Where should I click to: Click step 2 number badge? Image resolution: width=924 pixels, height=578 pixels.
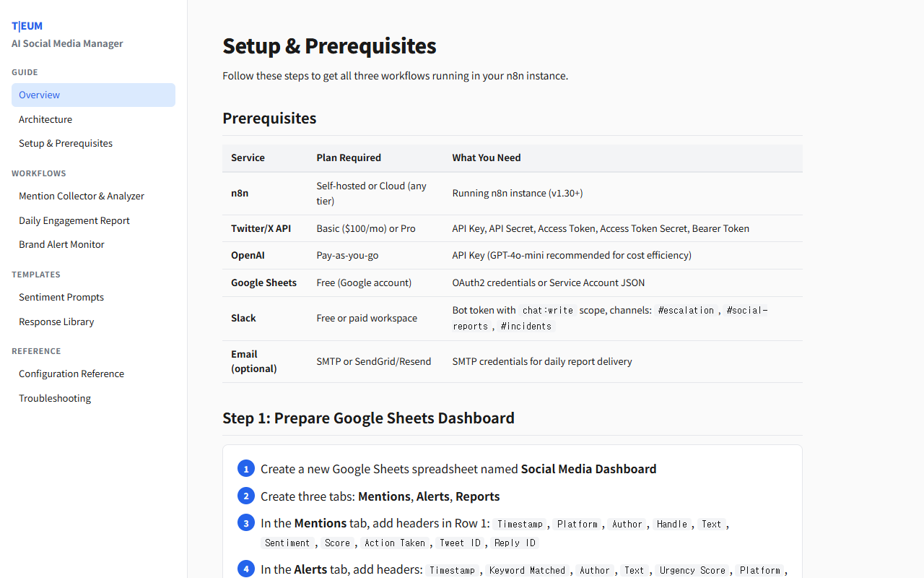[x=245, y=496]
